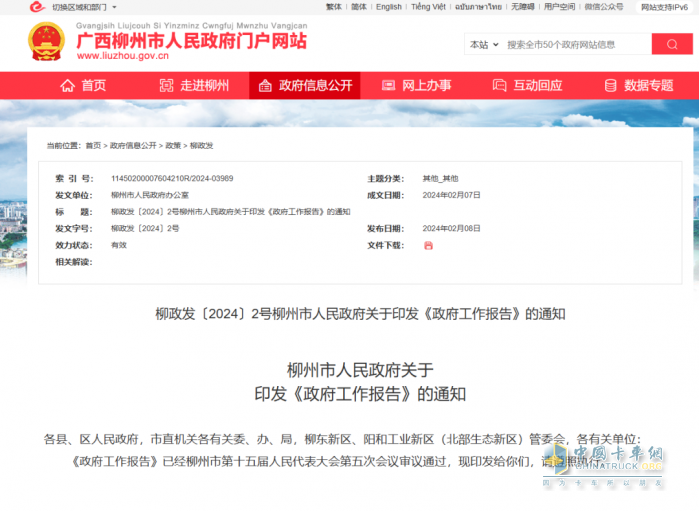Screen dimensions: 699x511
Task: Click the 用户空间 link
Action: (559, 7)
